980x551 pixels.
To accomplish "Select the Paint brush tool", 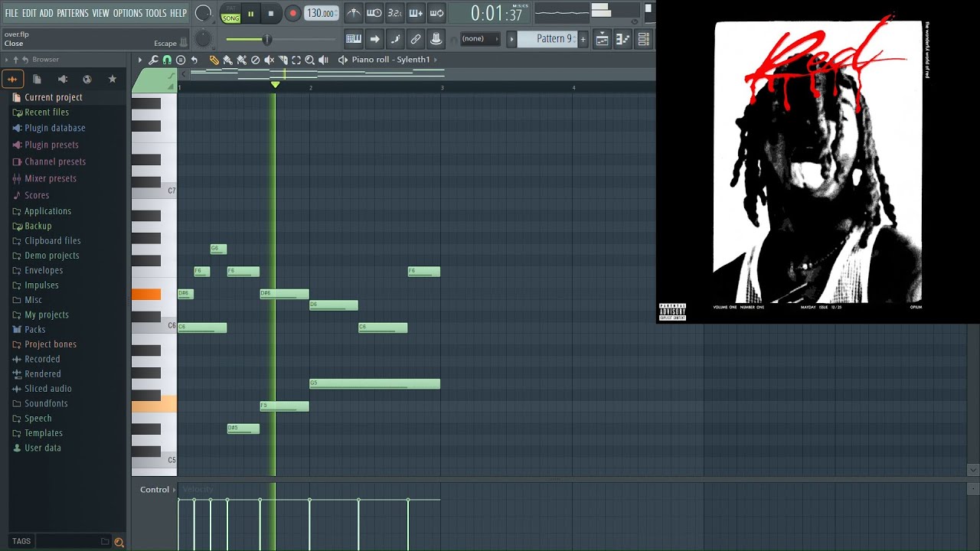I will 228,60.
